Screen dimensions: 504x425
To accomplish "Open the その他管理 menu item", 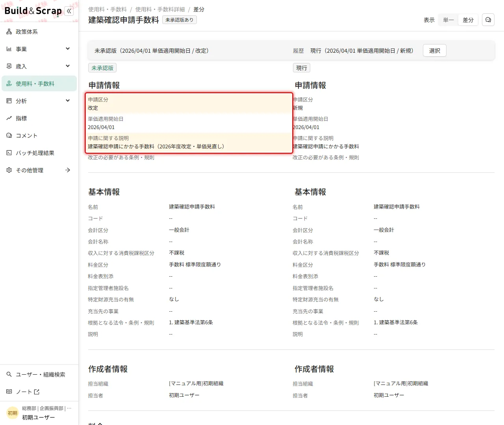I will (x=39, y=170).
